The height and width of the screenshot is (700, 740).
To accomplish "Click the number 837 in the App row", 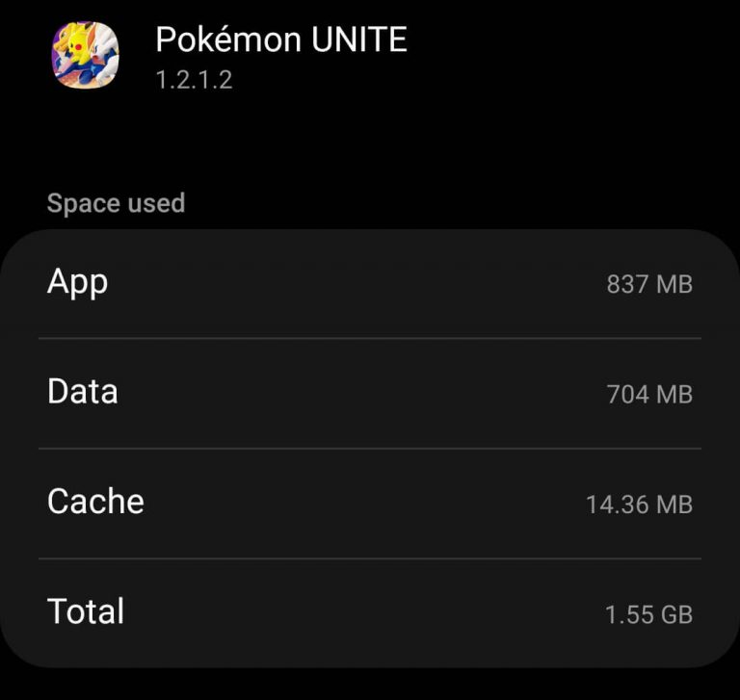I will click(x=626, y=284).
